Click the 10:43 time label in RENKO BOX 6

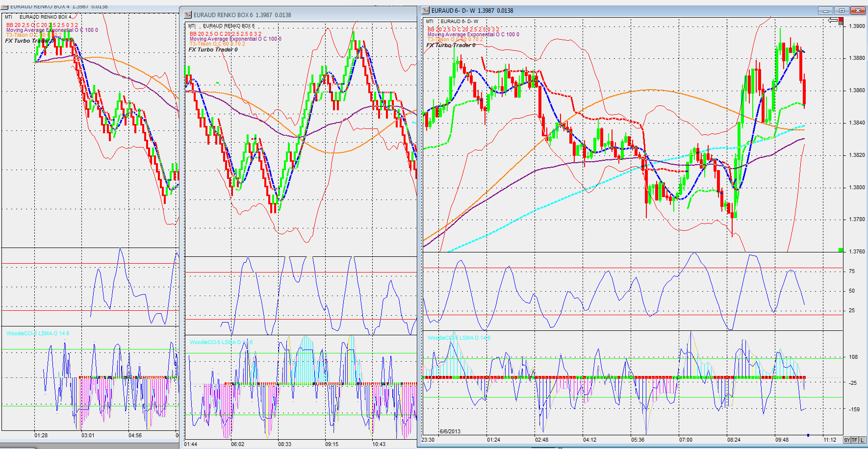(379, 445)
